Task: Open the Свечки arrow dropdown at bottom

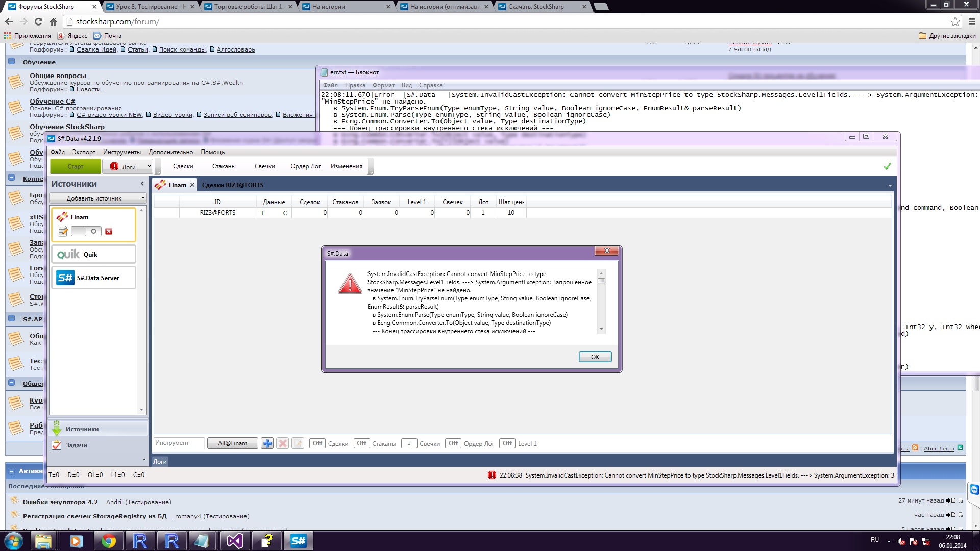Action: (x=409, y=443)
